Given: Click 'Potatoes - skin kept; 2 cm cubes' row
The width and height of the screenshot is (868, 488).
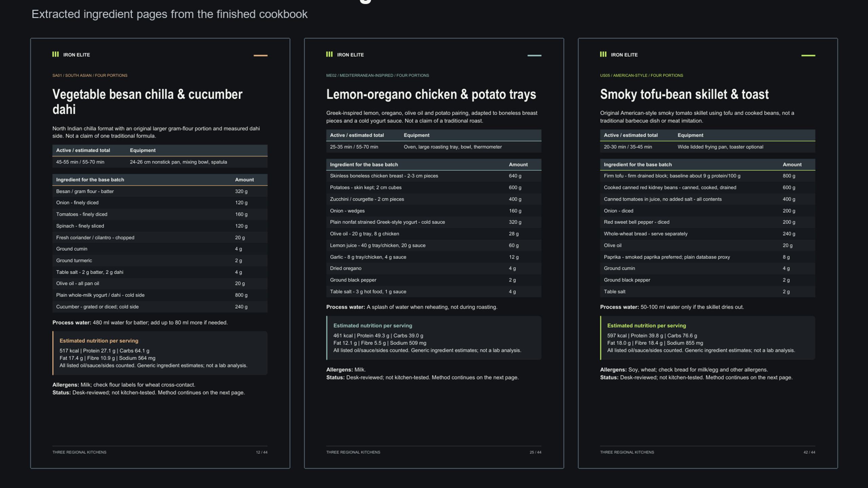Looking at the screenshot, I should [x=433, y=187].
